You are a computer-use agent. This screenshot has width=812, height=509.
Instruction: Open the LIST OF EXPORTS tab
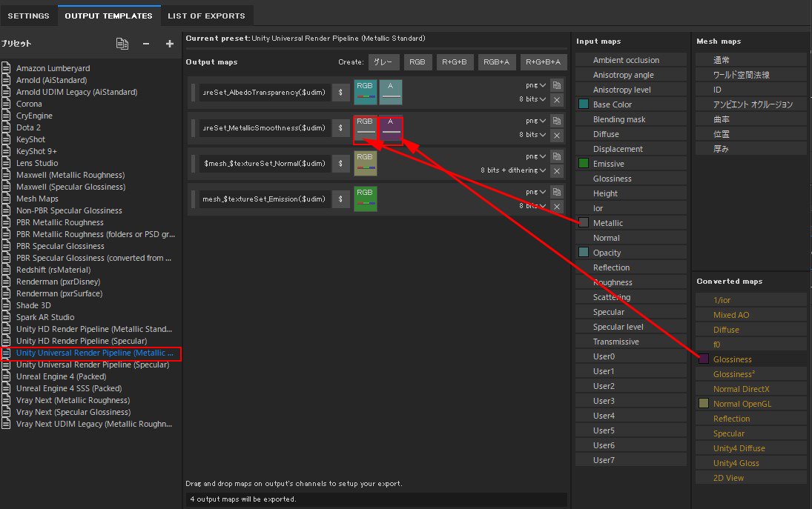tap(206, 16)
